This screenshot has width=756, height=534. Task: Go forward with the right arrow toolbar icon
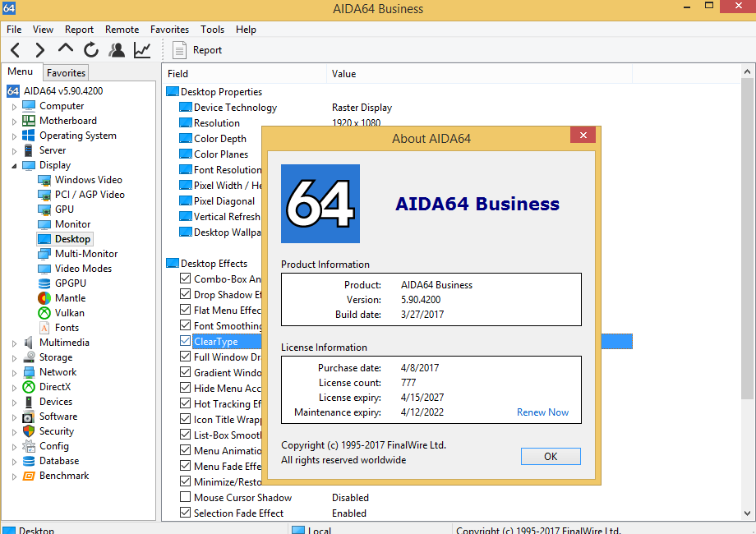[x=40, y=49]
